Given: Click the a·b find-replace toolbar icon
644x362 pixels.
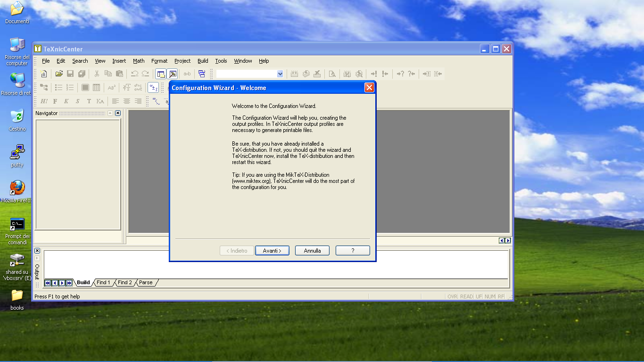Looking at the screenshot, I should coord(187,74).
